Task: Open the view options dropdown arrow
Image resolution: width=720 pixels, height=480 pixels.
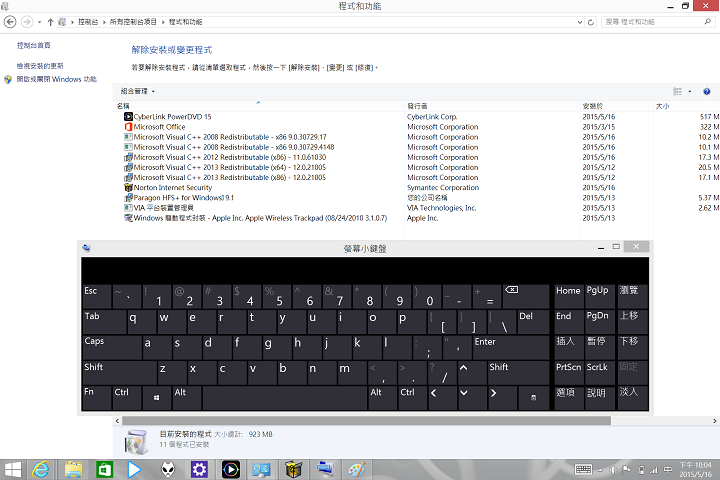Action: coord(690,91)
